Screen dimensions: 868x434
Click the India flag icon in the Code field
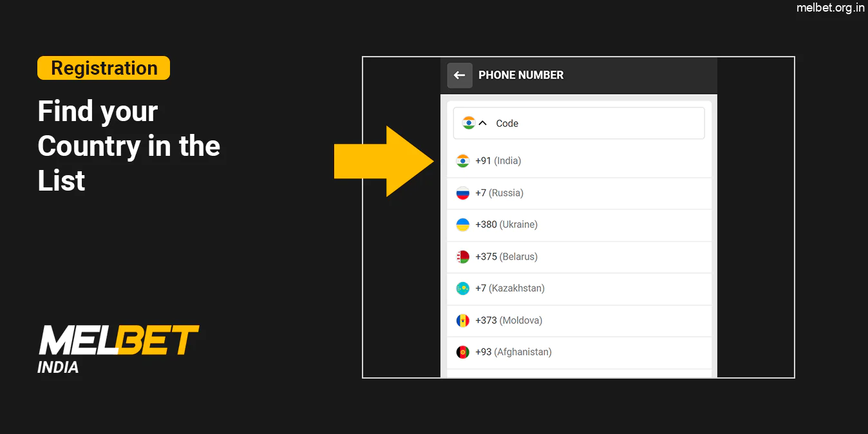click(x=469, y=122)
